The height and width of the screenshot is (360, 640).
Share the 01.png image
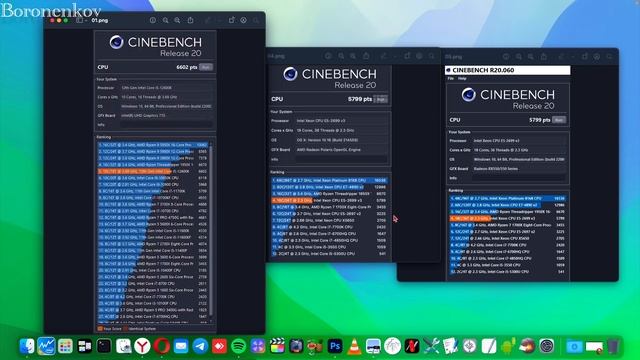point(190,20)
